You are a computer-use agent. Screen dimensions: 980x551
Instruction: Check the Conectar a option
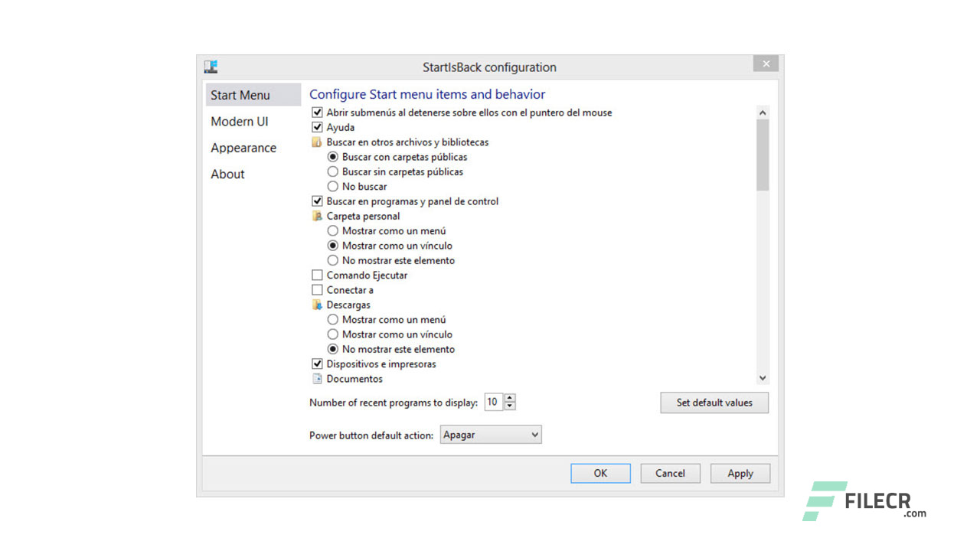click(317, 290)
